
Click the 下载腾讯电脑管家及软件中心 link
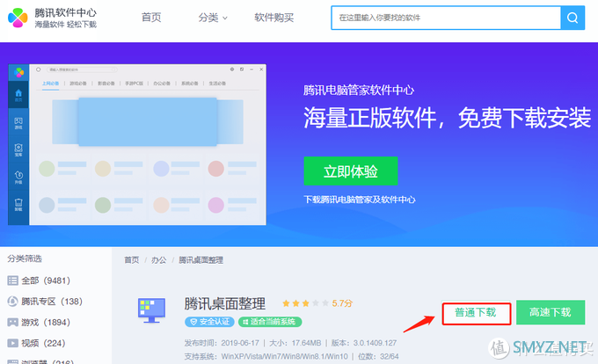tap(360, 200)
